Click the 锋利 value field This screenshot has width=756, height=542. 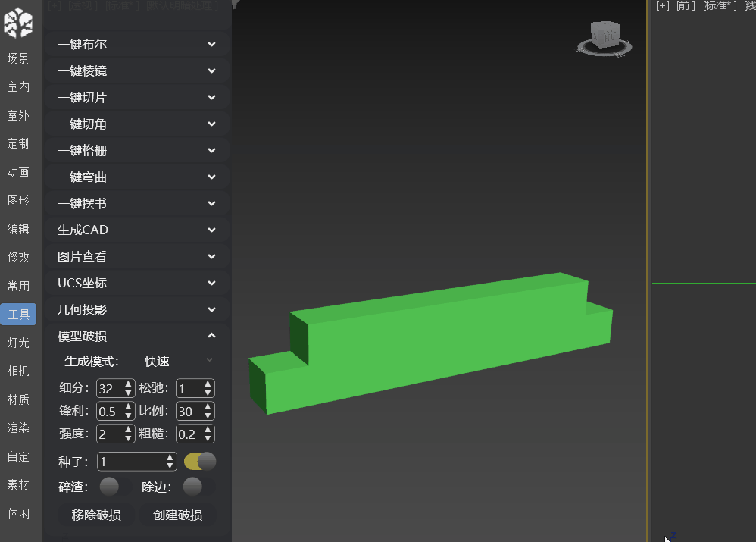pos(109,411)
